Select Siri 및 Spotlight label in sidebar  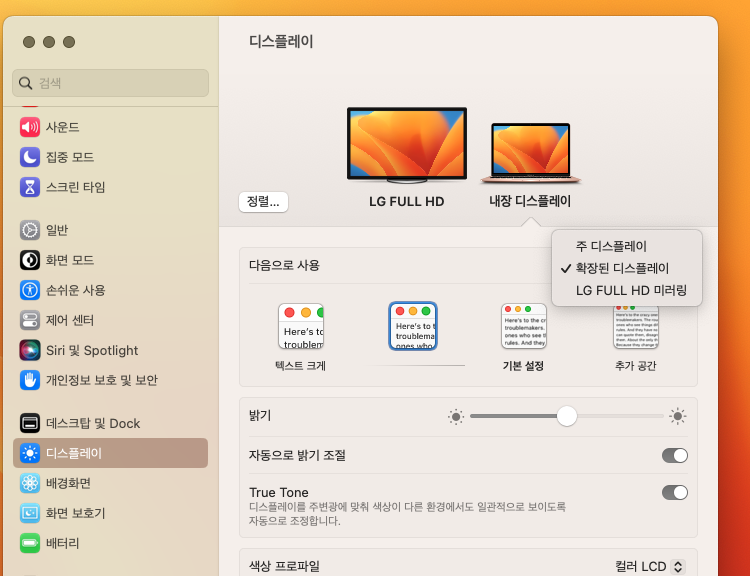point(92,350)
